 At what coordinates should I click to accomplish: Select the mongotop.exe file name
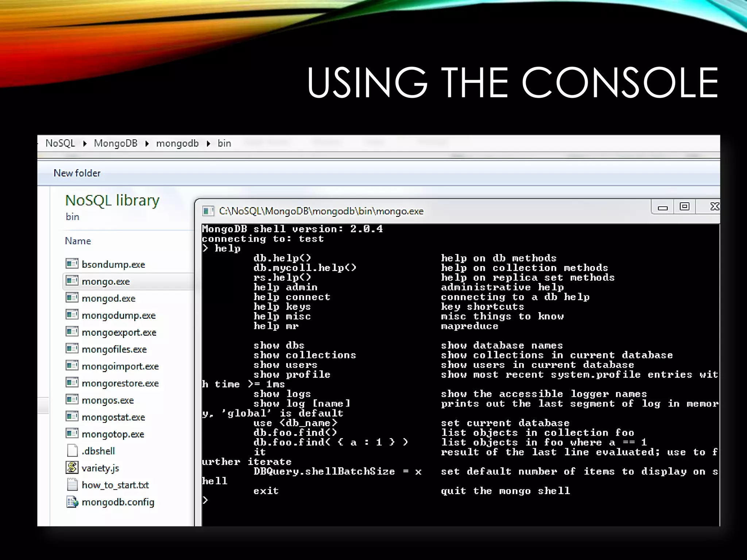pyautogui.click(x=113, y=434)
